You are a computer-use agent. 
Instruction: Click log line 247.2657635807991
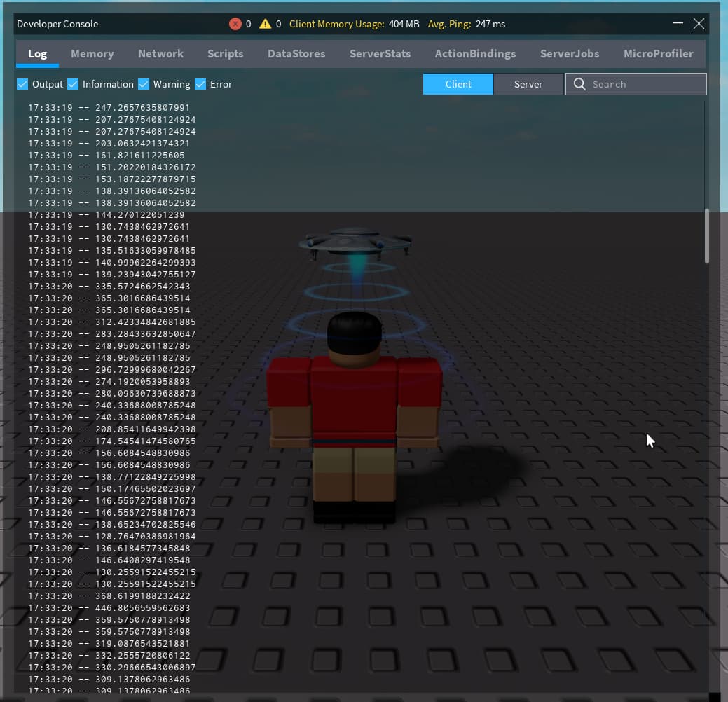[x=109, y=108]
